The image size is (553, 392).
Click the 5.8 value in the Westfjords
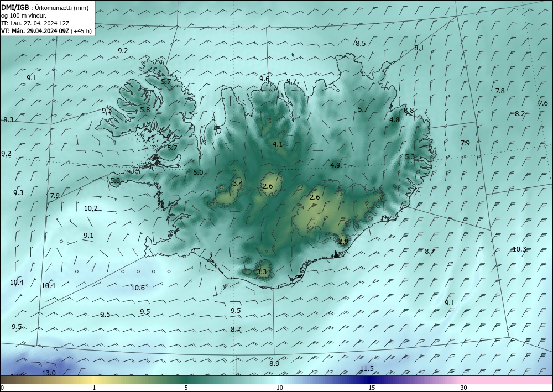pyautogui.click(x=145, y=109)
